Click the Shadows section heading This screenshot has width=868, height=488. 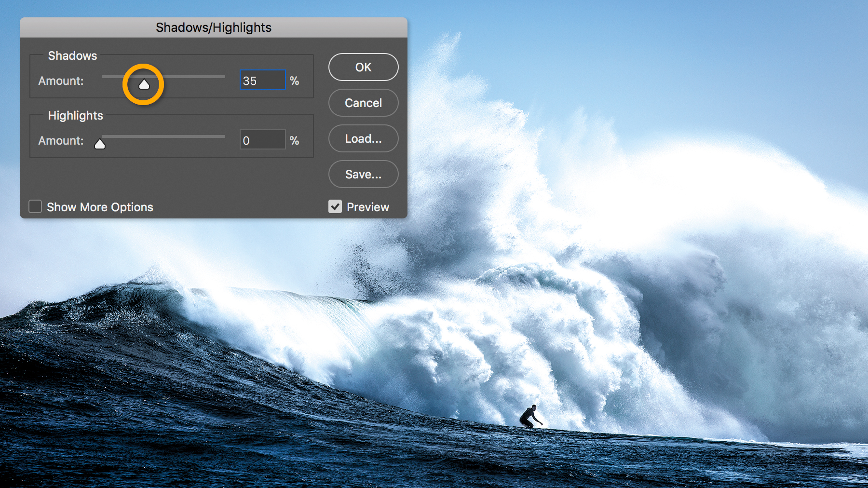click(72, 55)
